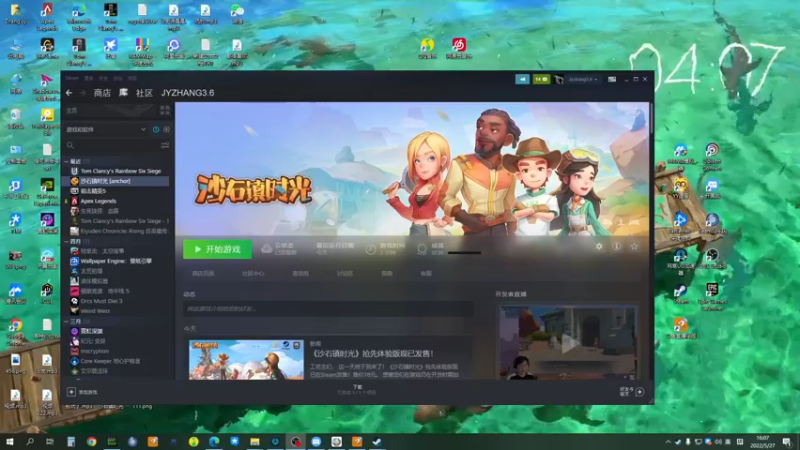
Task: Open Steam from the taskbar
Action: coord(377,441)
